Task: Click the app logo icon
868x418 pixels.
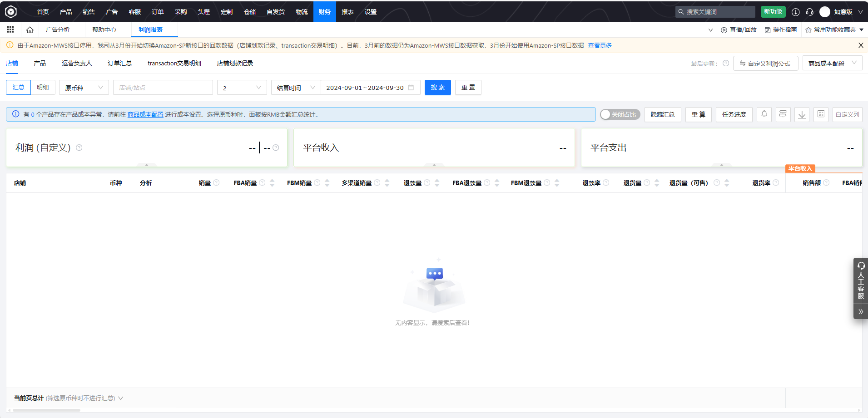Action: (11, 12)
